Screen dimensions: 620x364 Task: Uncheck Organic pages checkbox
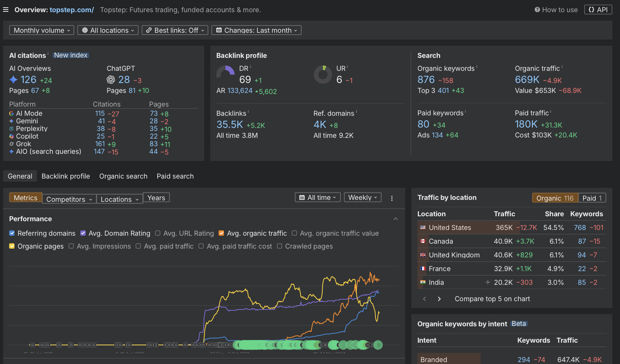[x=12, y=246]
